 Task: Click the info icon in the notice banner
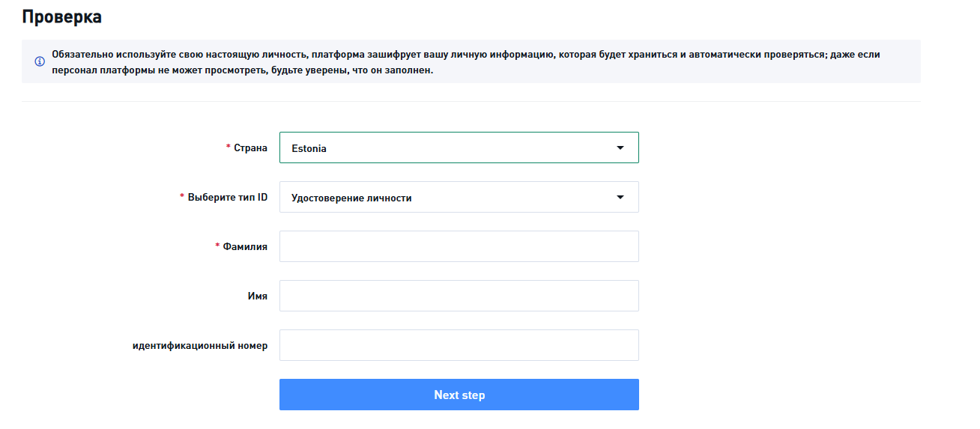coord(40,61)
